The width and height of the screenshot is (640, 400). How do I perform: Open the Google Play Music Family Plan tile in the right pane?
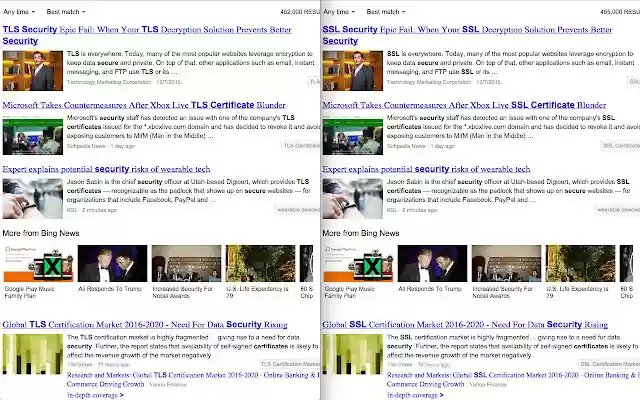358,272
